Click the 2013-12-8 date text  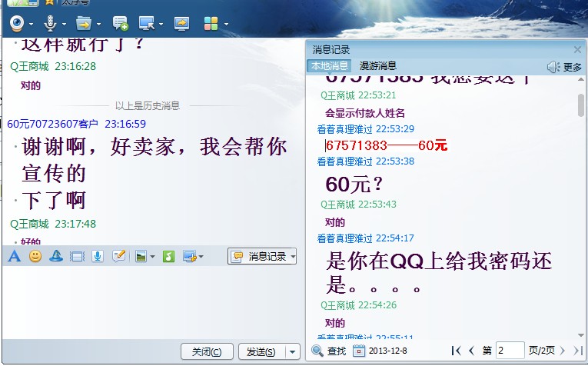click(387, 351)
